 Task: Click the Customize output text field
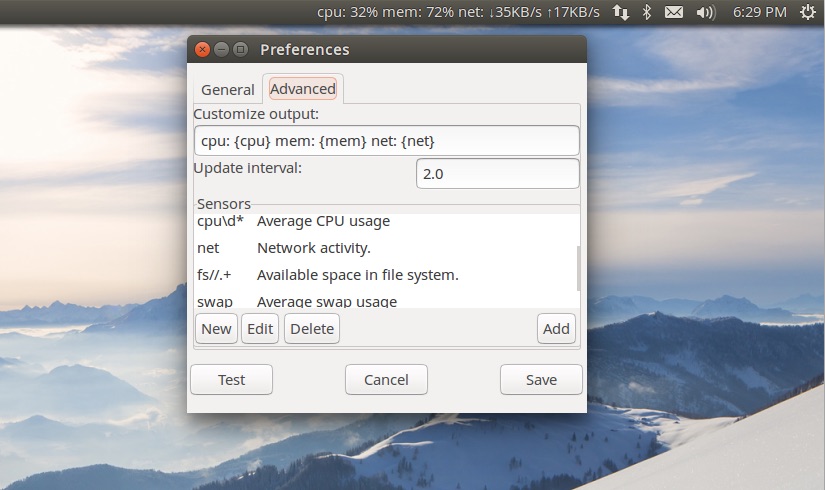tap(386, 140)
